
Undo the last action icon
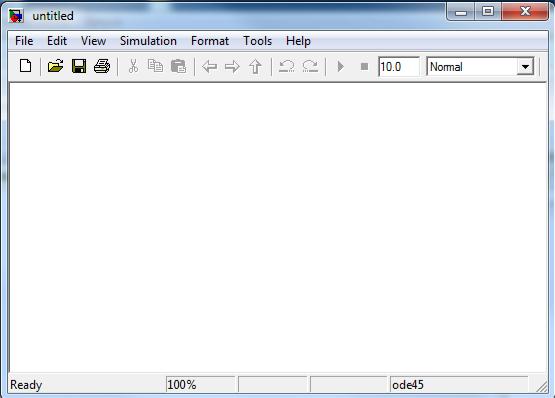pos(287,66)
